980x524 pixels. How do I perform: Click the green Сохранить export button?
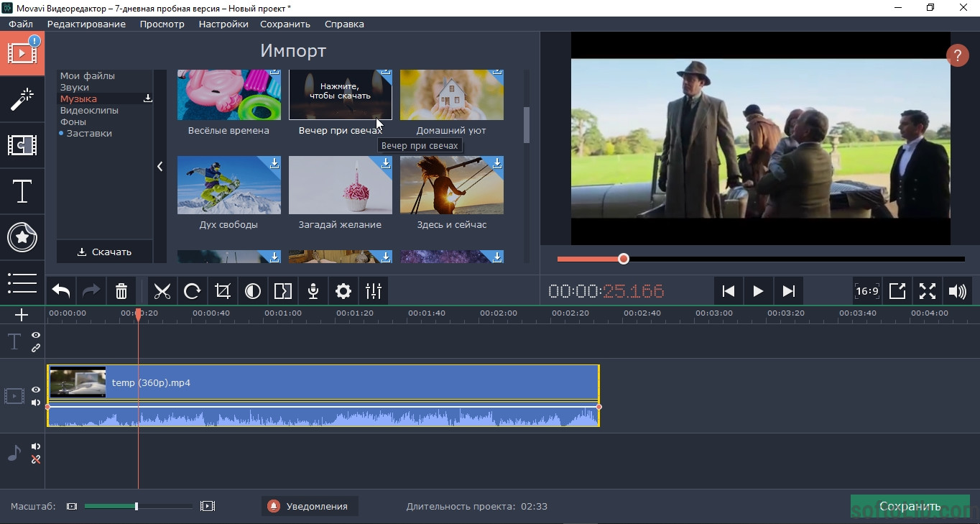click(910, 506)
